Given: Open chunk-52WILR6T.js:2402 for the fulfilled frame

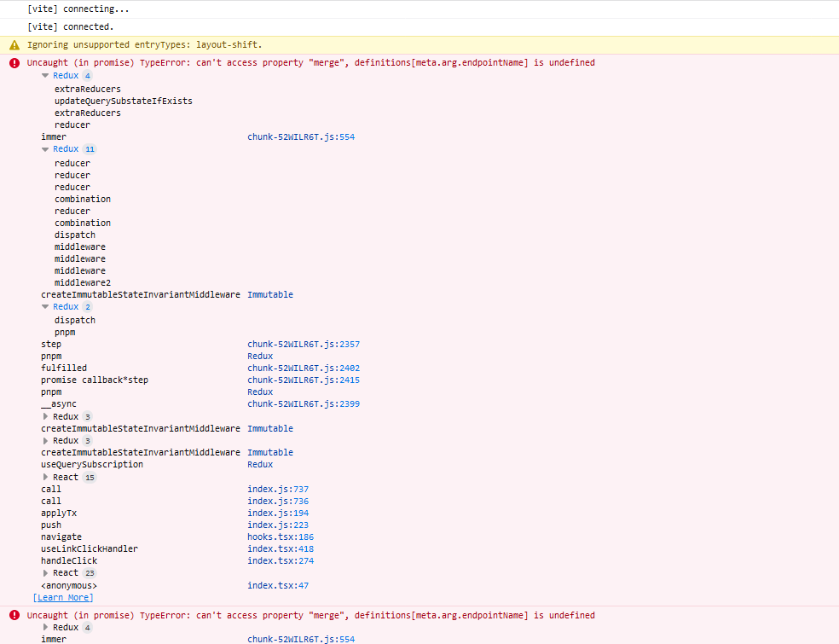Looking at the screenshot, I should click(303, 368).
